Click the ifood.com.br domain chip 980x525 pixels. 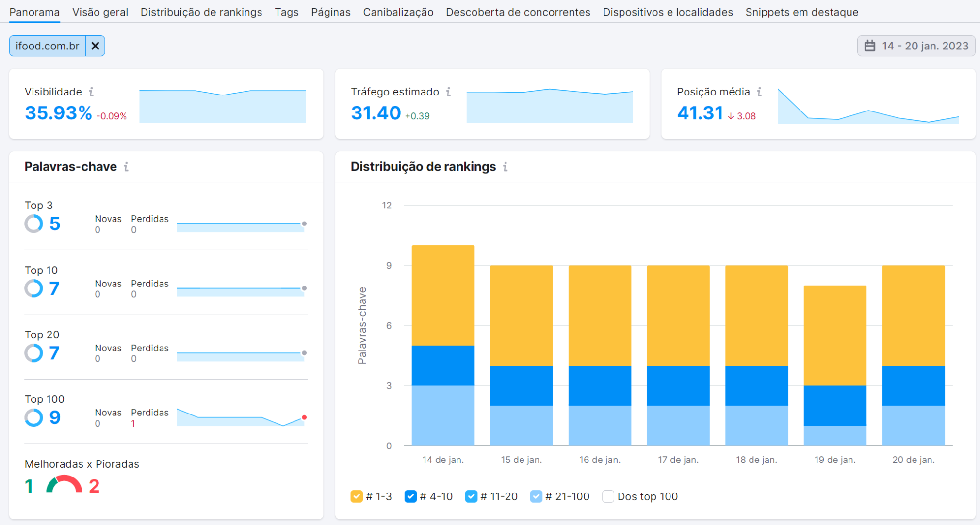click(48, 46)
